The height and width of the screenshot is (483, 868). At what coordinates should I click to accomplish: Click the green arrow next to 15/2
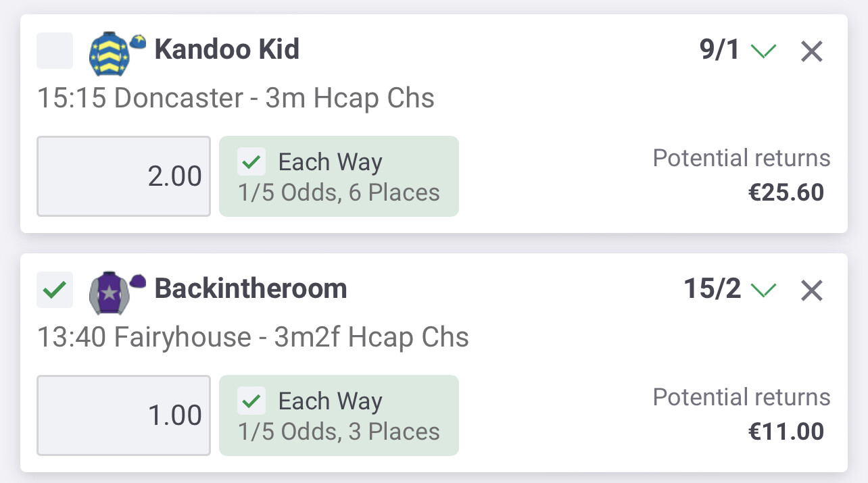[x=763, y=290]
